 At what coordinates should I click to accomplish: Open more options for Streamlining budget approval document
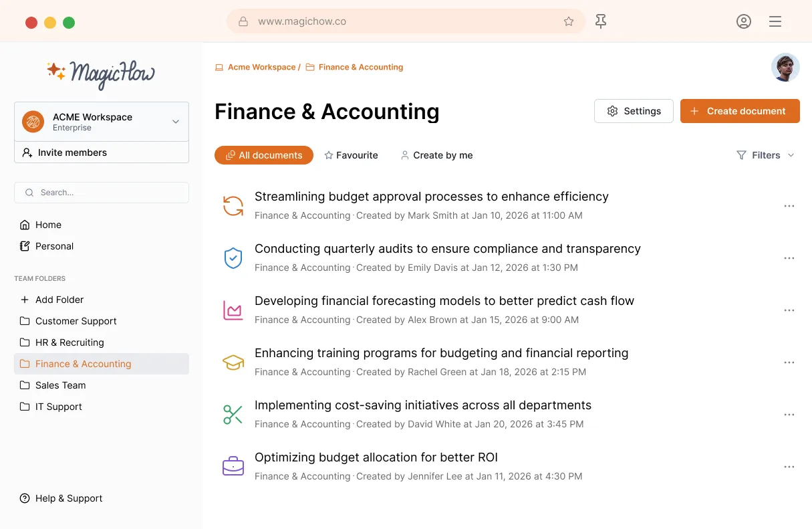click(x=789, y=206)
